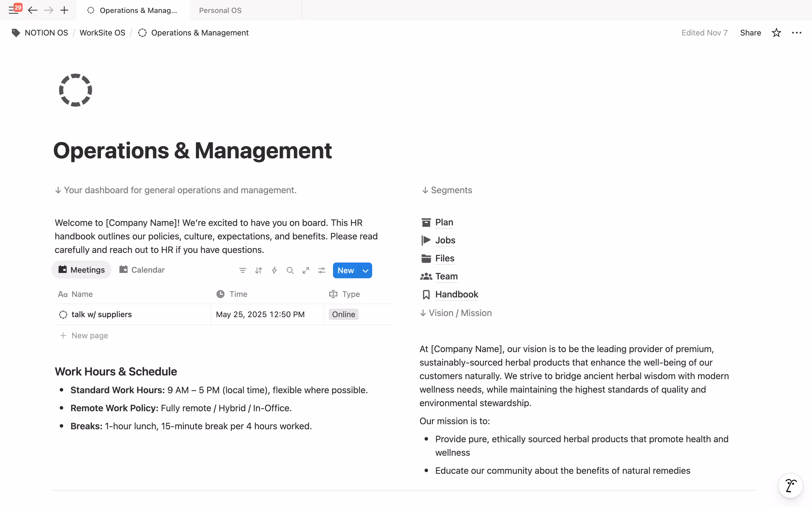The height and width of the screenshot is (507, 812).
Task: Open the Type column header menu
Action: [x=351, y=294]
